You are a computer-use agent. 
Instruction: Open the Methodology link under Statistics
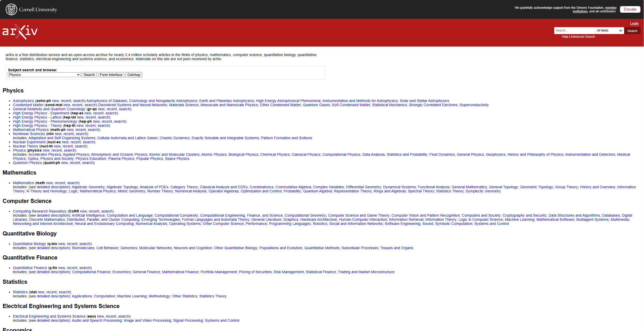pyautogui.click(x=159, y=296)
